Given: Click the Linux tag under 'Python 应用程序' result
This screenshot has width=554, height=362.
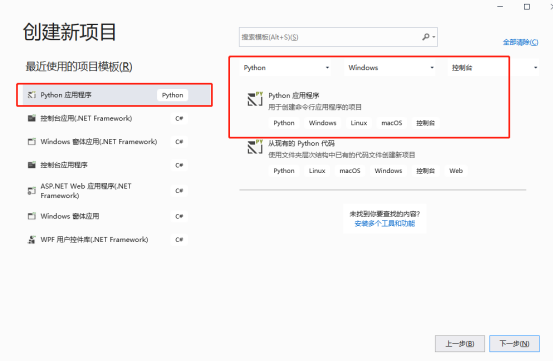Looking at the screenshot, I should (359, 123).
